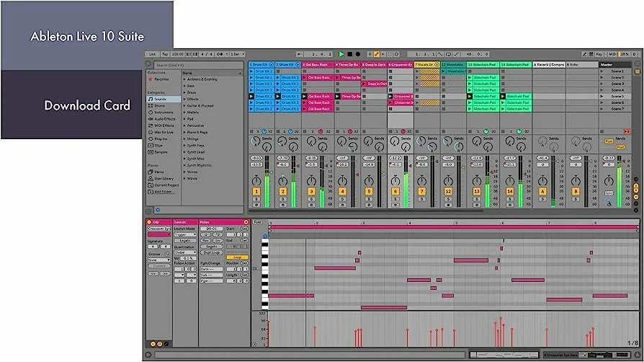
Task: Launch Scene 7 from Master track
Action: coord(602,109)
